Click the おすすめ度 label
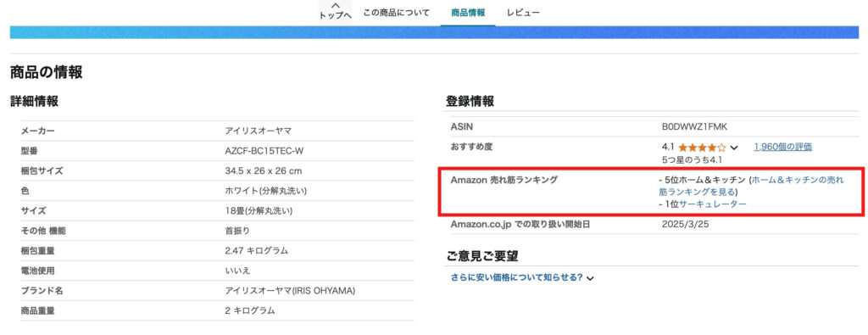 click(x=471, y=147)
